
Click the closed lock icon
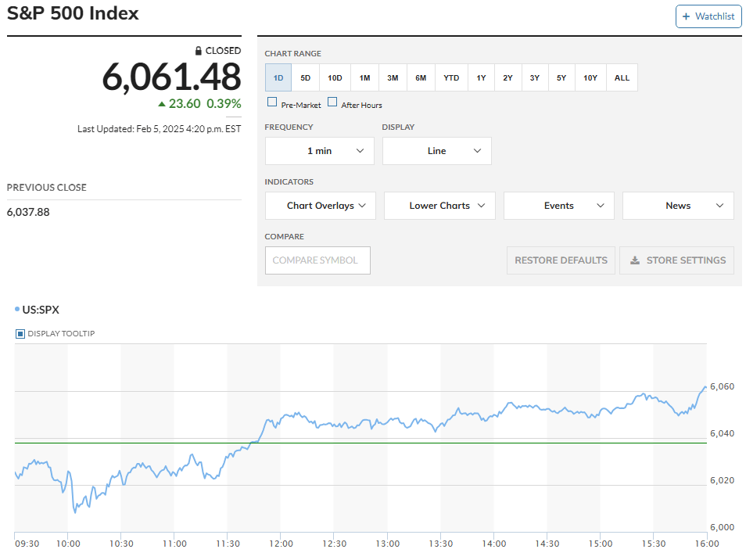(x=199, y=51)
